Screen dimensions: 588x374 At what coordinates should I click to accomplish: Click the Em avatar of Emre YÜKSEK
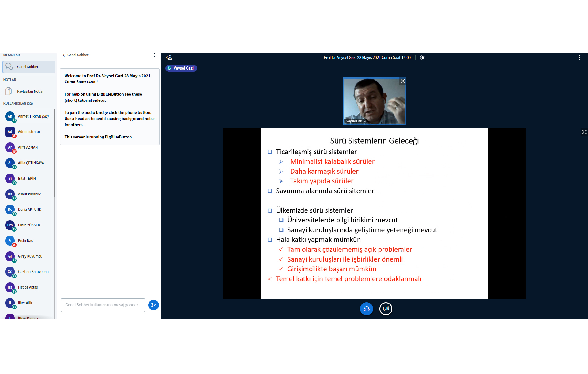click(10, 225)
